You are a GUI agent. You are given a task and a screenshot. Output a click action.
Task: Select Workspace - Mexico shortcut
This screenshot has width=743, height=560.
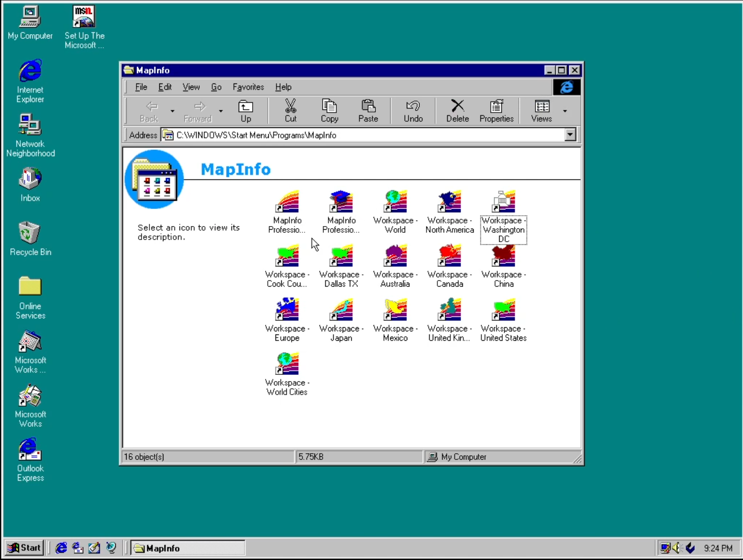pos(395,320)
